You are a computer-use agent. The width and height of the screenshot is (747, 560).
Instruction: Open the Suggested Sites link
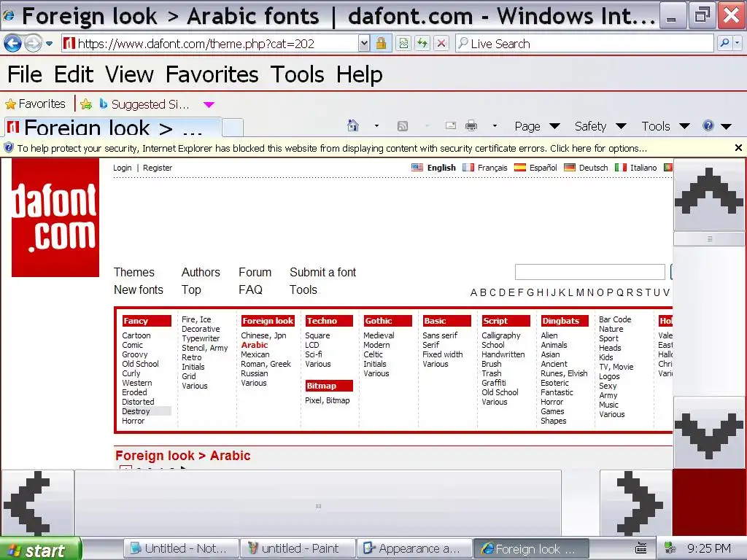click(144, 104)
